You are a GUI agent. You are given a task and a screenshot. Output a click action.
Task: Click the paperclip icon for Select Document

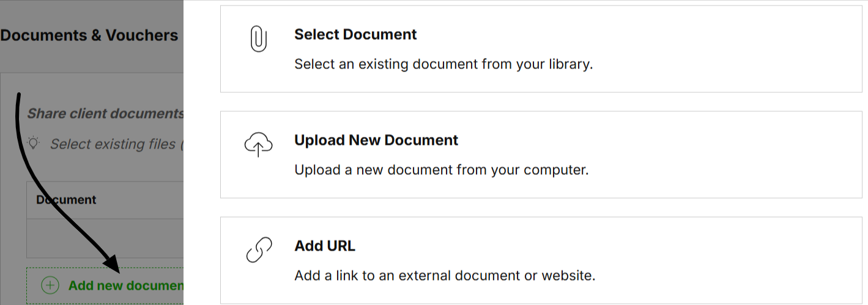(x=259, y=40)
